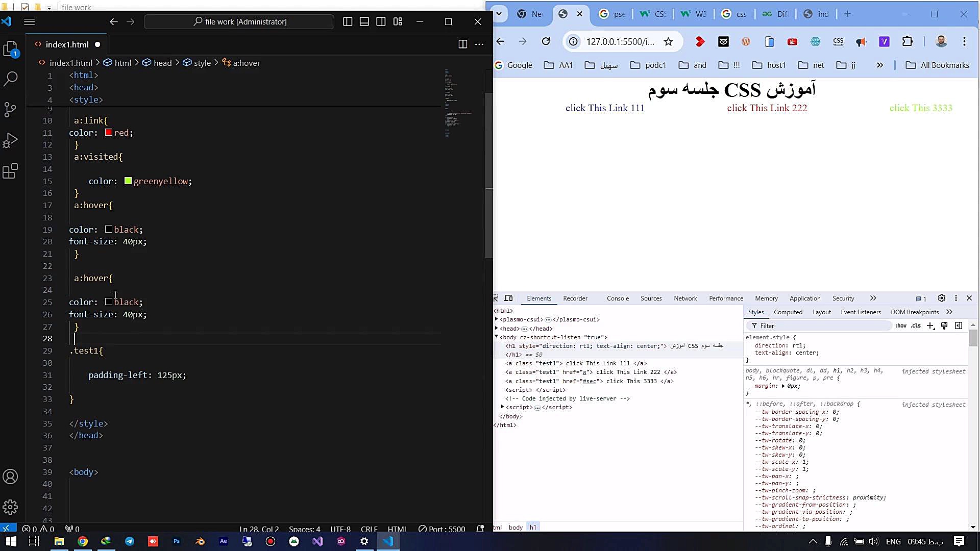Toggle the primary side bar in VS Code

click(348, 21)
